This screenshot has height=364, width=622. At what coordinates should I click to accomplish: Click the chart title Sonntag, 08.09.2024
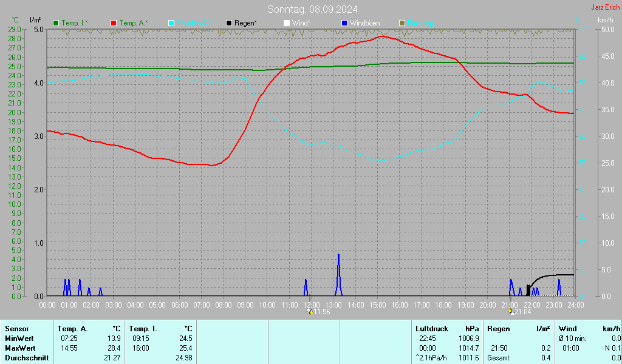pos(312,9)
